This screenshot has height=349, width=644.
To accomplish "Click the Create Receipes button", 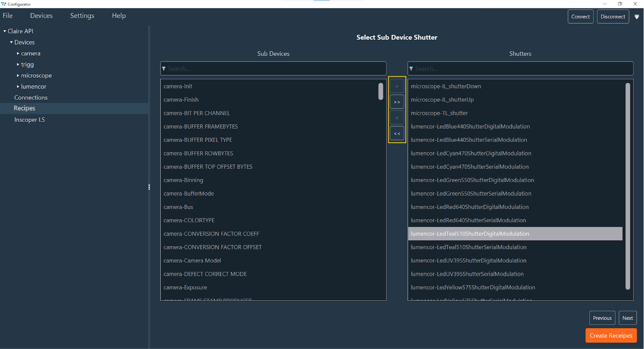I will tap(611, 336).
